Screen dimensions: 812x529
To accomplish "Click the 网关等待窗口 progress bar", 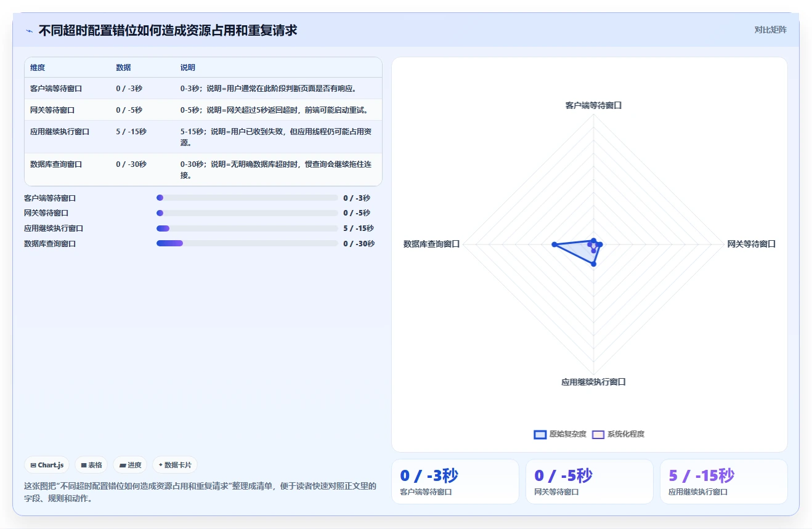I will click(x=247, y=213).
